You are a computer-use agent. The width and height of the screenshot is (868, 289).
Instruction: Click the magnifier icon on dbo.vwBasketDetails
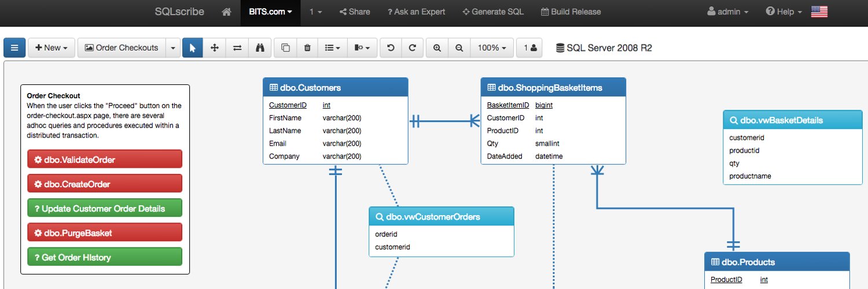734,120
